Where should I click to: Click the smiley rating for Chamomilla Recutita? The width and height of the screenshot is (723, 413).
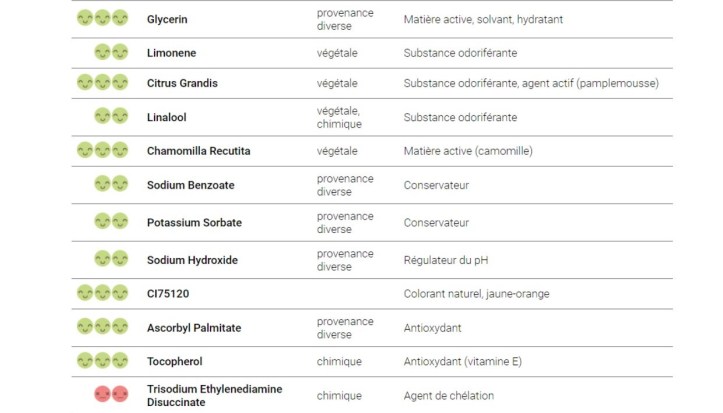[103, 151]
